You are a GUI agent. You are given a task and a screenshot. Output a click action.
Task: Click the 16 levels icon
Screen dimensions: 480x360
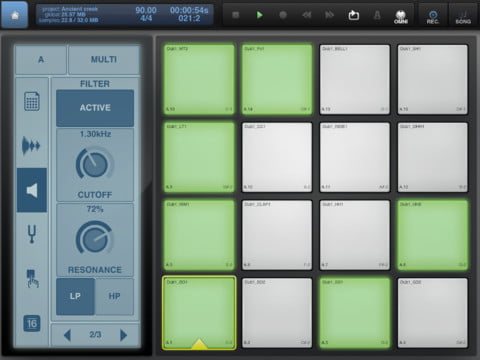(x=32, y=323)
